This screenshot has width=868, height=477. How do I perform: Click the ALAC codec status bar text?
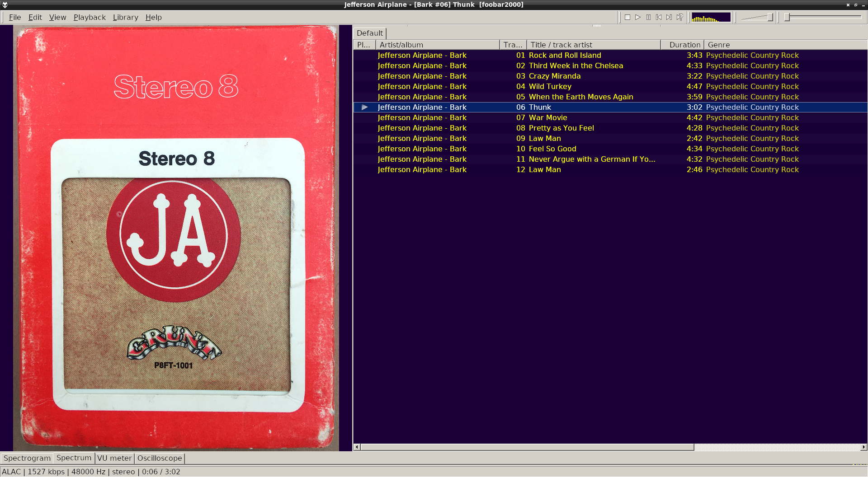[x=11, y=472]
